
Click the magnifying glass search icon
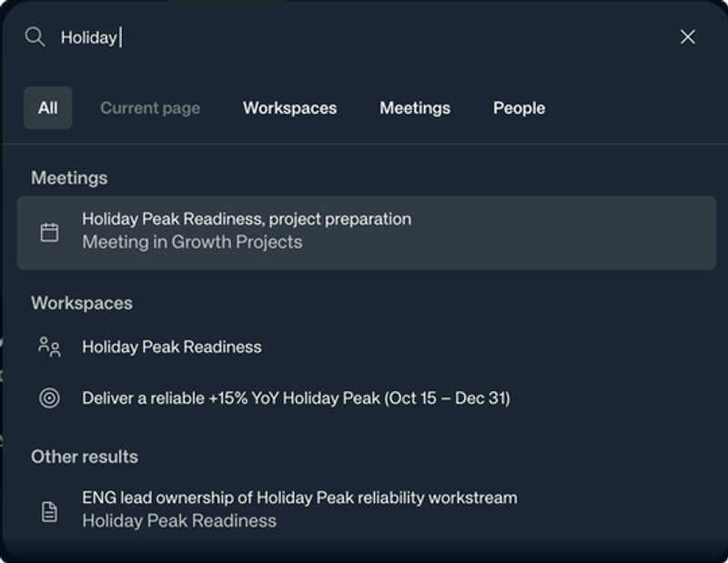tap(35, 36)
